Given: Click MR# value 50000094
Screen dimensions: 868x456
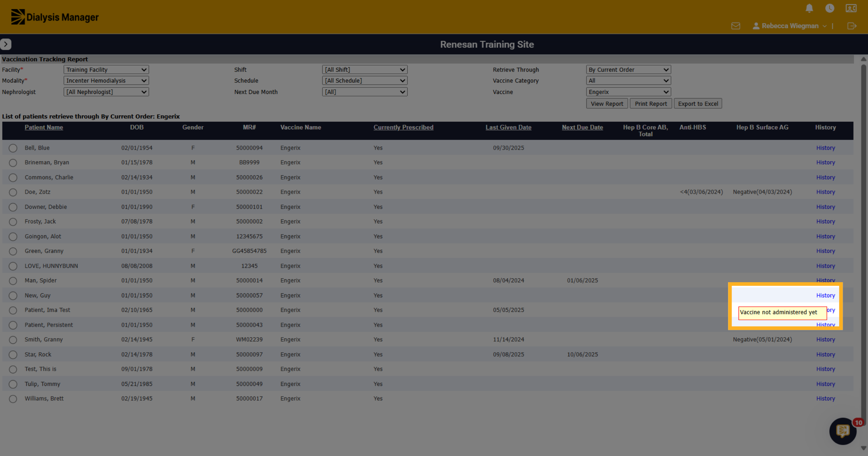Looking at the screenshot, I should click(x=249, y=148).
